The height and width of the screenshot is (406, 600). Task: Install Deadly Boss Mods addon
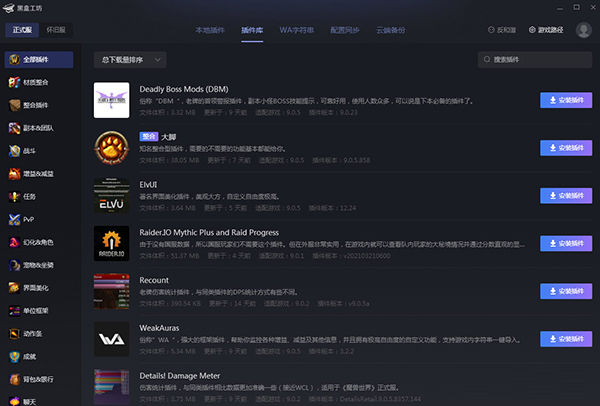[x=566, y=99]
